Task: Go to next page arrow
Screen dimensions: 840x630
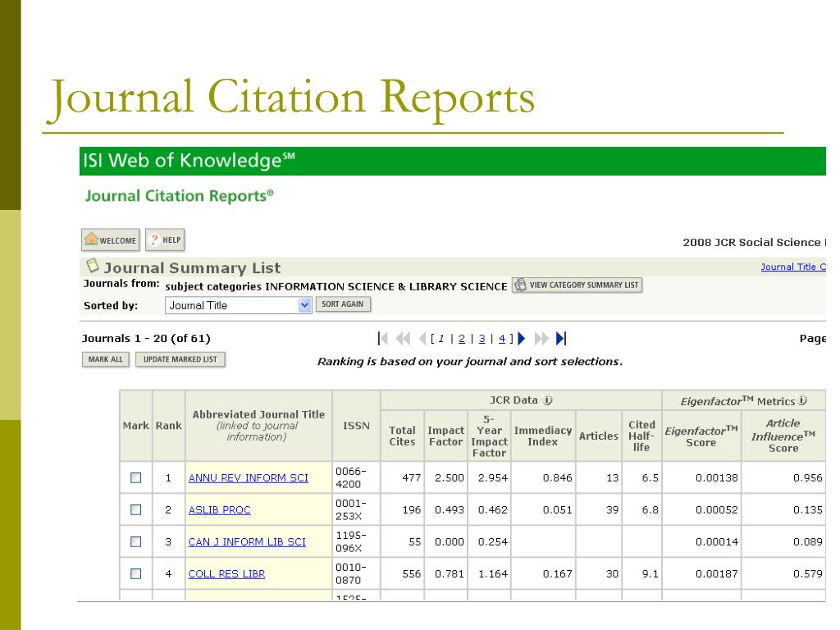Action: pyautogui.click(x=522, y=339)
